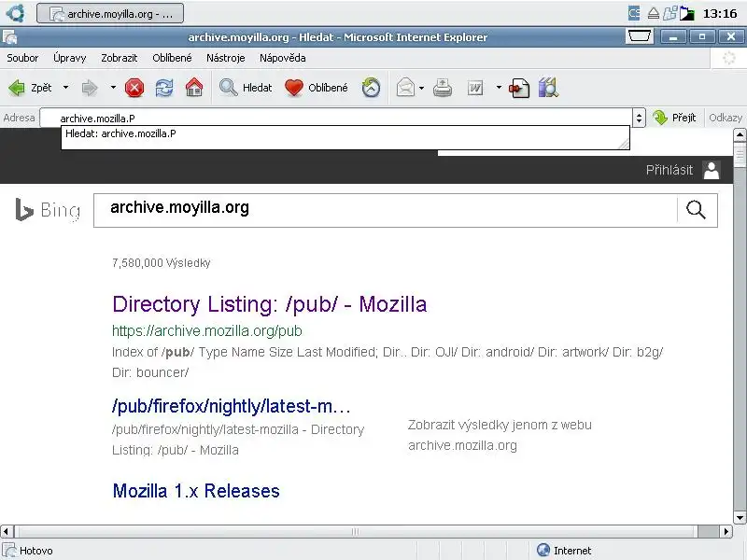The width and height of the screenshot is (747, 560).
Task: Open the Nástroje menu
Action: [x=225, y=58]
